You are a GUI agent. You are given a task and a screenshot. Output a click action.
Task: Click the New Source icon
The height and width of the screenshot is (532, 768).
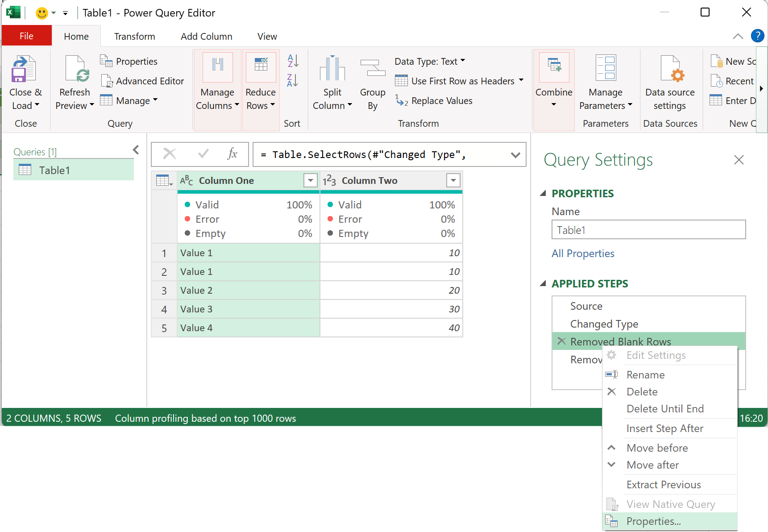coord(717,61)
